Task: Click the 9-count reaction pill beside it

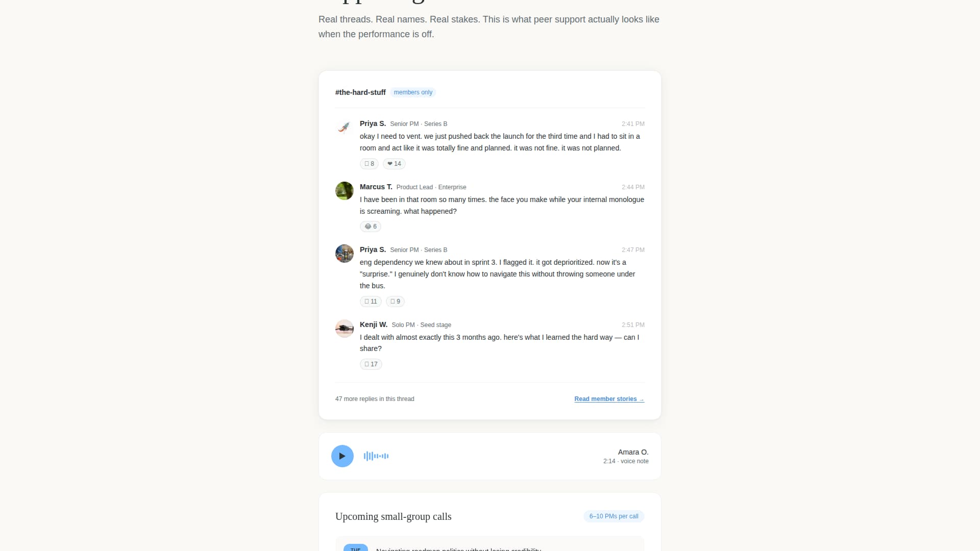Action: pyautogui.click(x=395, y=301)
